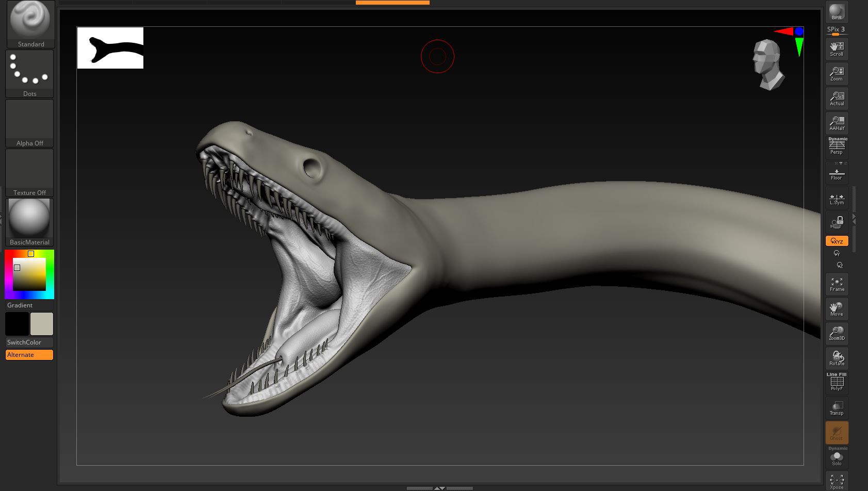The width and height of the screenshot is (868, 491).
Task: Click the AAHalf antialiased view icon
Action: click(x=836, y=122)
